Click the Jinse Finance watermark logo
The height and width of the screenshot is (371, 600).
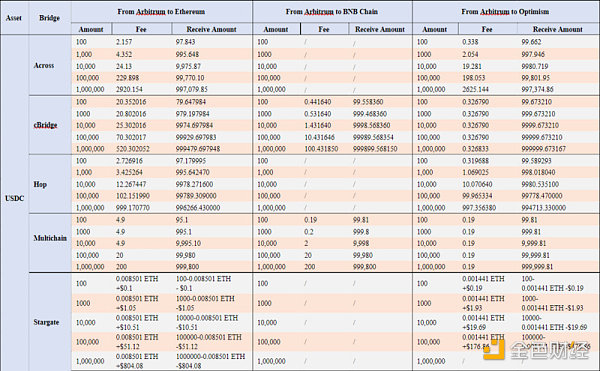coord(536,350)
